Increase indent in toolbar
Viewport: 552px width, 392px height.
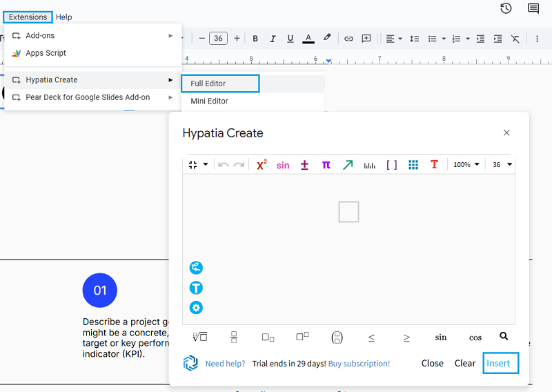pos(497,39)
